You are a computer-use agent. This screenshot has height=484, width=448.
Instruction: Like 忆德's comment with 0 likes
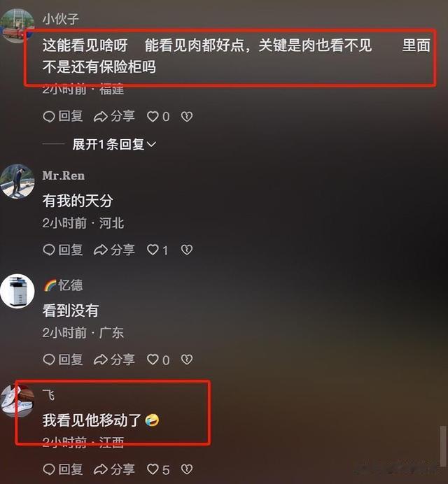tap(158, 360)
